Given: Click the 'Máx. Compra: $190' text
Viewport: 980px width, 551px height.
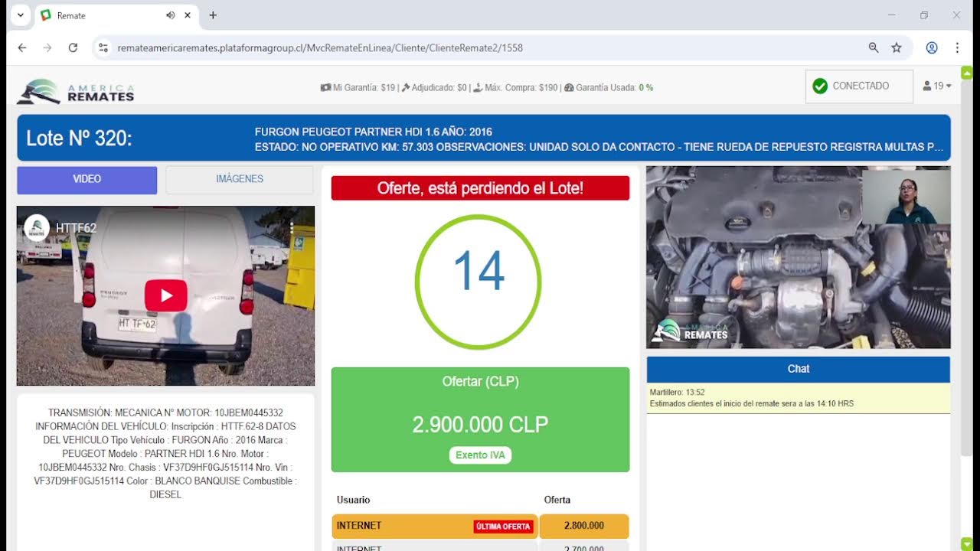Looking at the screenshot, I should [521, 88].
